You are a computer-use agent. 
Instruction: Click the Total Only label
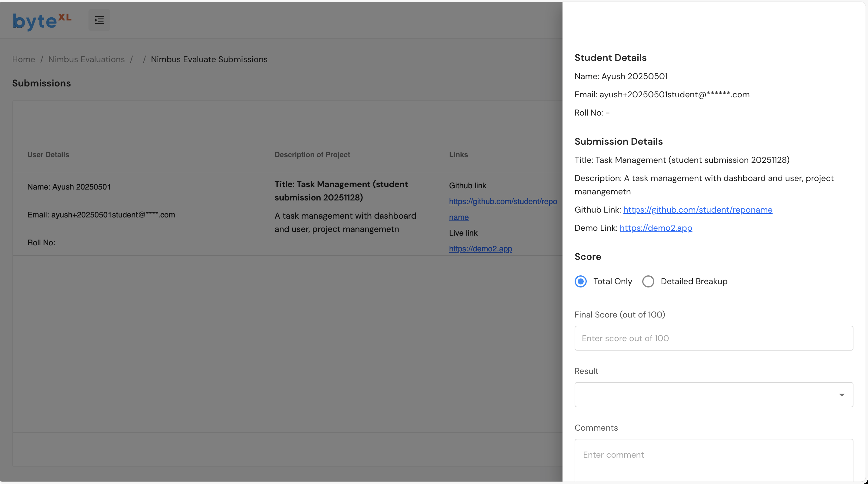(612, 281)
